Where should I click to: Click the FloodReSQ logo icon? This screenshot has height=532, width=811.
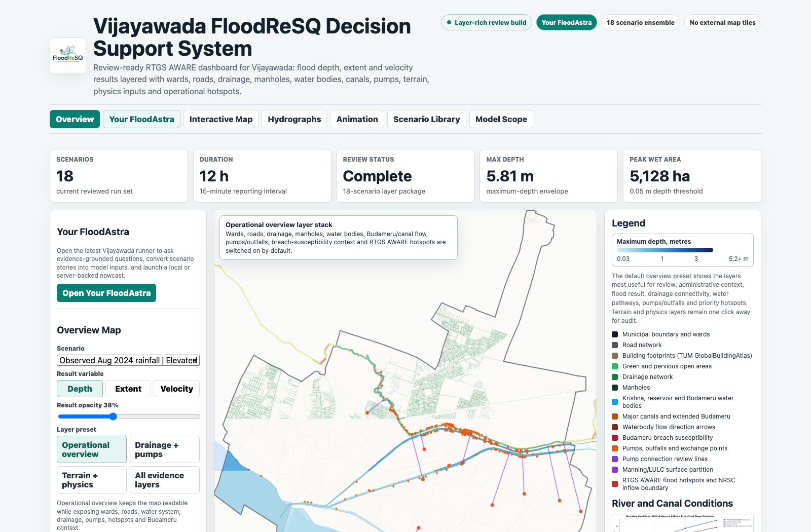[x=68, y=56]
